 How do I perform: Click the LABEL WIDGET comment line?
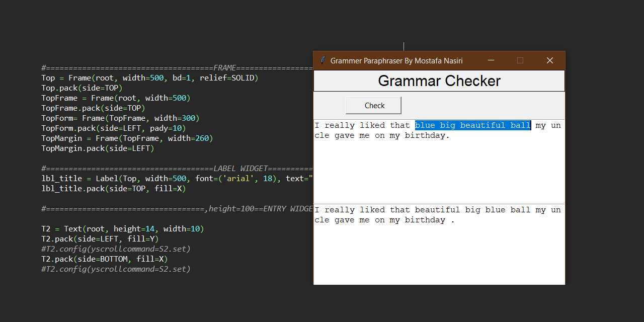242,168
